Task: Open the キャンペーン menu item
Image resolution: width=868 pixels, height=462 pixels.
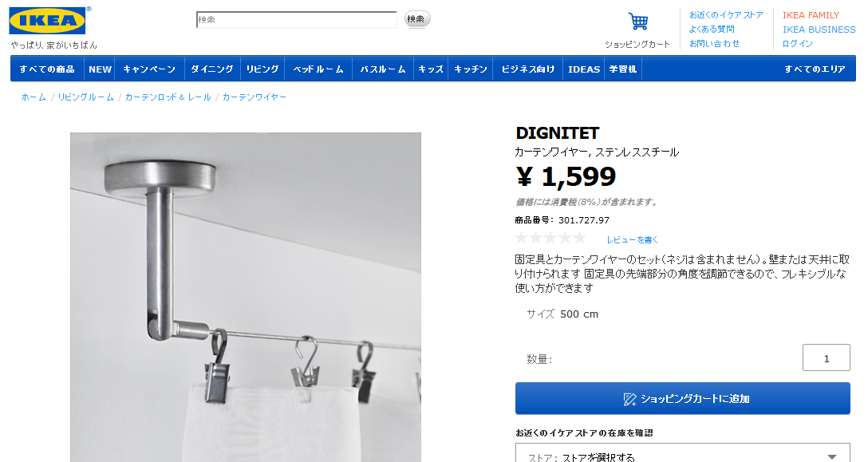Action: click(149, 69)
